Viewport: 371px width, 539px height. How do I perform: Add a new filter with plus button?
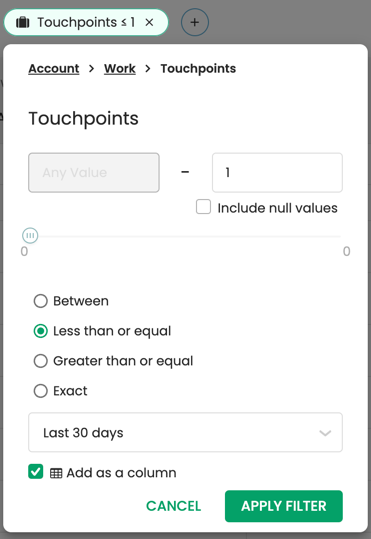(195, 22)
